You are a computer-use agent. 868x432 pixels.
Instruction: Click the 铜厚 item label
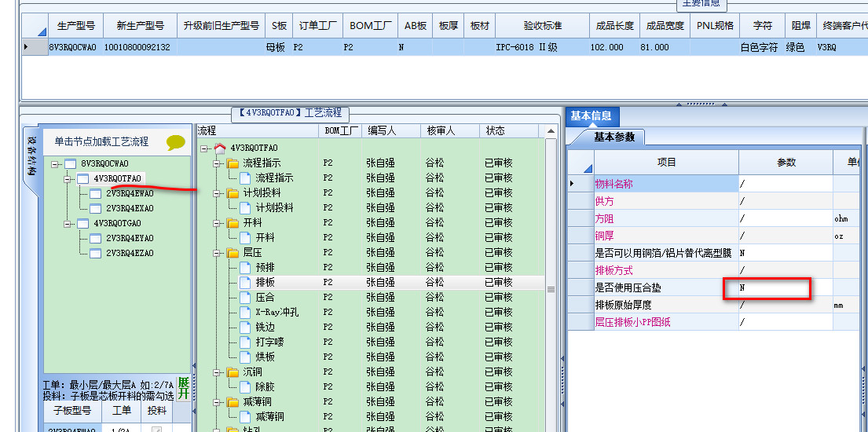pos(604,236)
